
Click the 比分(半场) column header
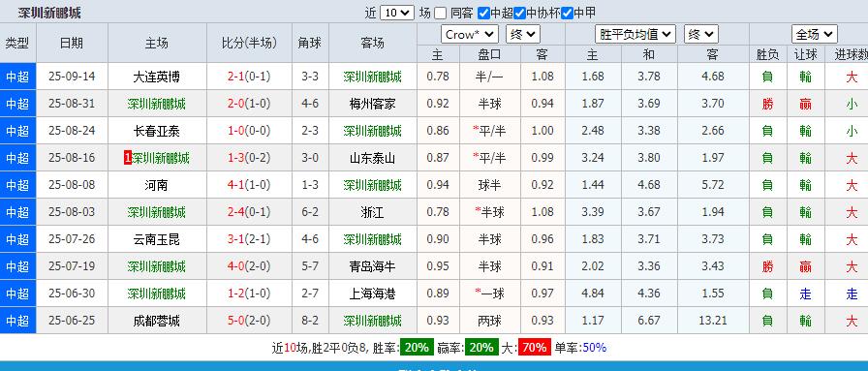(x=249, y=44)
